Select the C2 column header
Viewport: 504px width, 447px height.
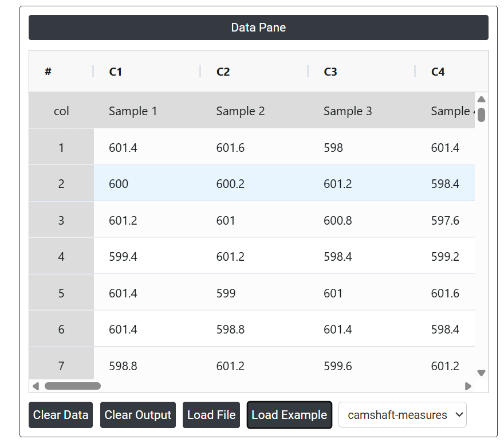click(x=223, y=72)
